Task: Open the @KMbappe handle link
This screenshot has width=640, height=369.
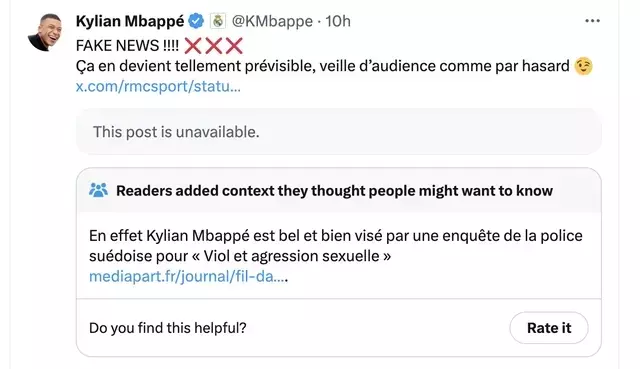Action: coord(272,21)
